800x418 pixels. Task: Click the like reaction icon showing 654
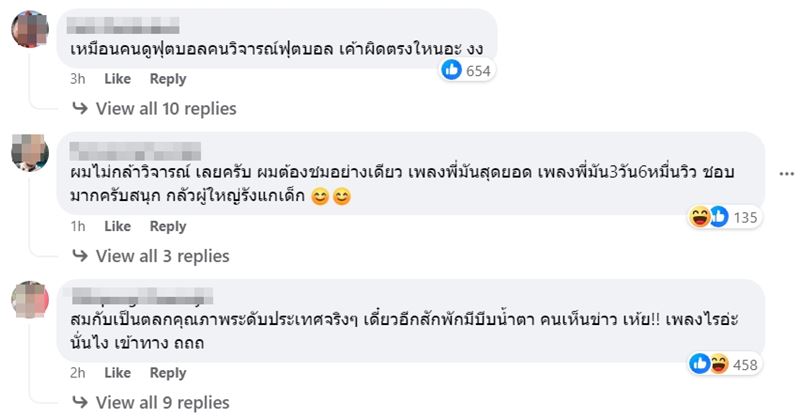point(452,70)
